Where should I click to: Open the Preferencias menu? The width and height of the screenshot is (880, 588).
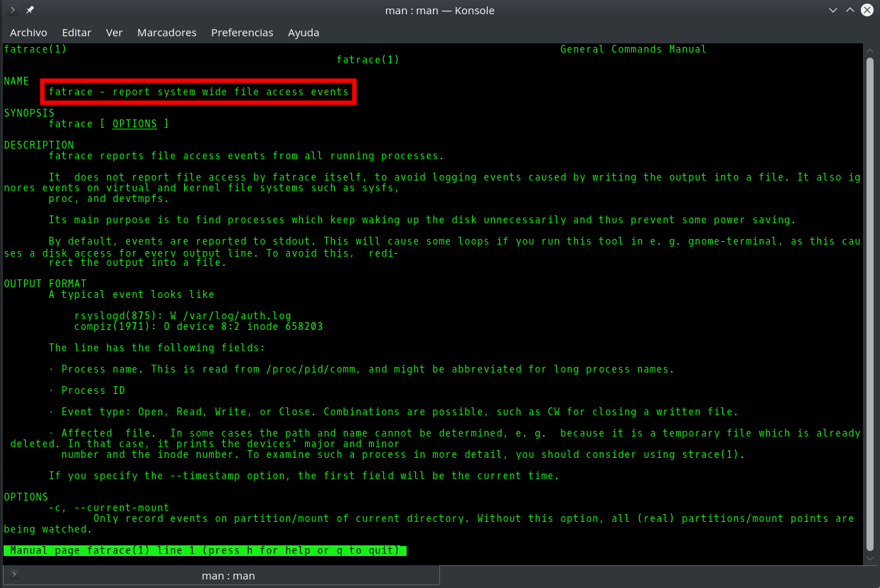coord(242,33)
